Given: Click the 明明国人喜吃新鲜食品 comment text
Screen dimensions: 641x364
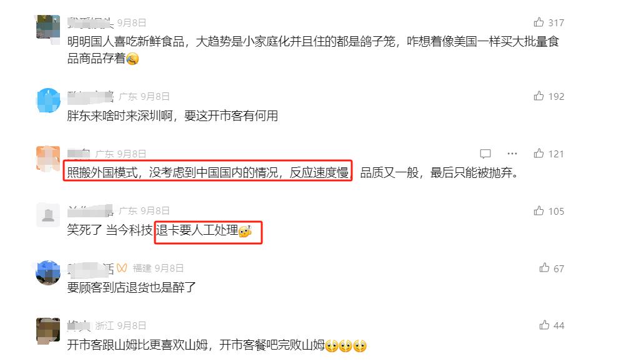Looking at the screenshot, I should pos(313,50).
